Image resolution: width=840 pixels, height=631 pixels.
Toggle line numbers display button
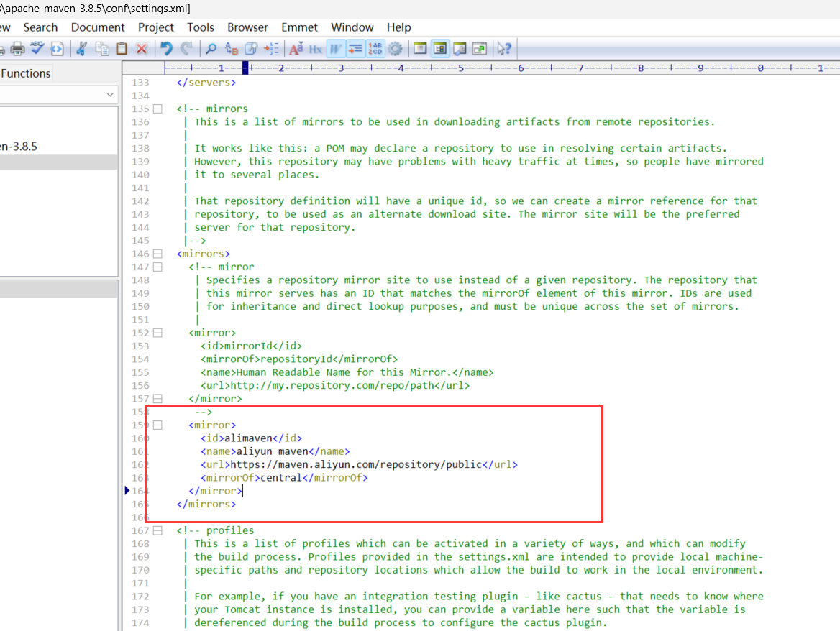click(375, 49)
